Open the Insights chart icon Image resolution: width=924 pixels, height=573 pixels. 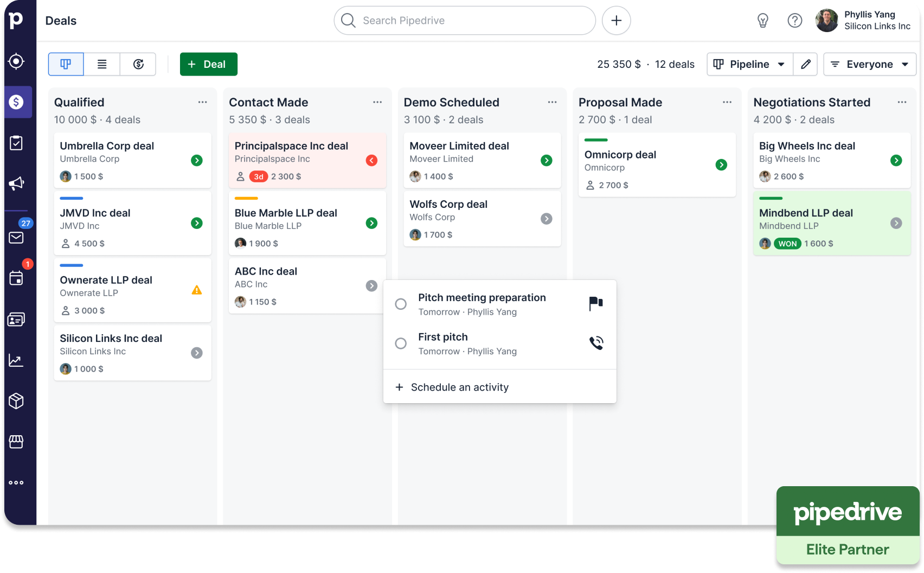point(16,360)
